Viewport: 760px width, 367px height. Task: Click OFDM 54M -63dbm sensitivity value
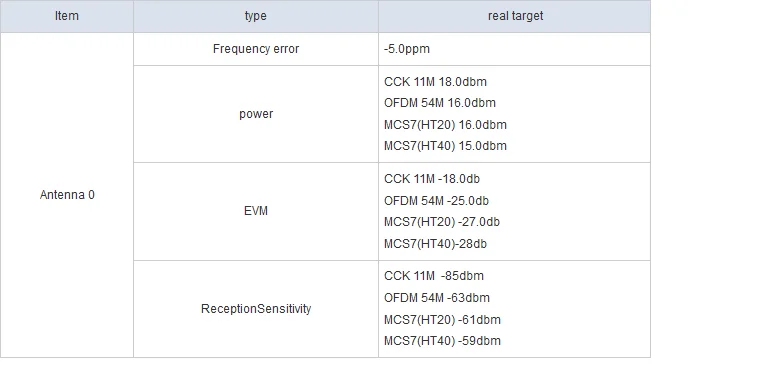tap(437, 298)
